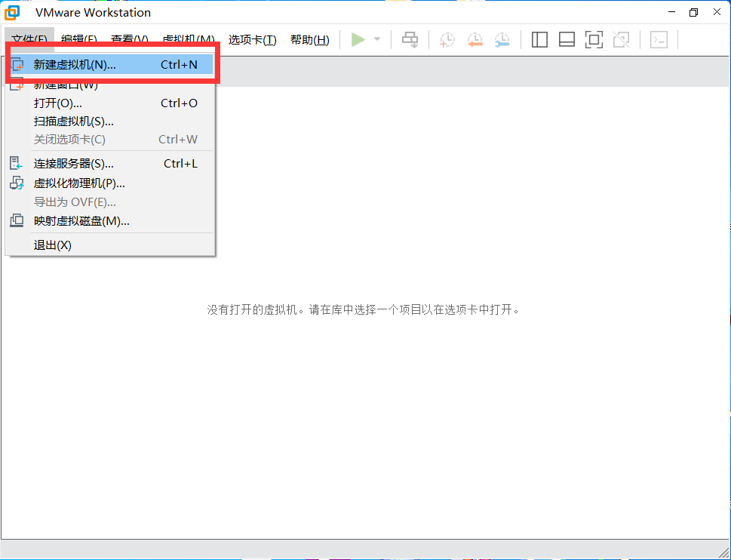Click the green power-on play icon
The width and height of the screenshot is (731, 560).
[358, 40]
